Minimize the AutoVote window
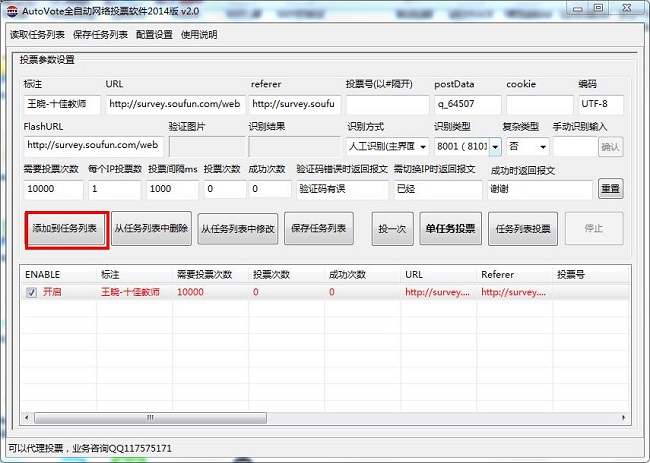This screenshot has width=650, height=463. (x=577, y=8)
